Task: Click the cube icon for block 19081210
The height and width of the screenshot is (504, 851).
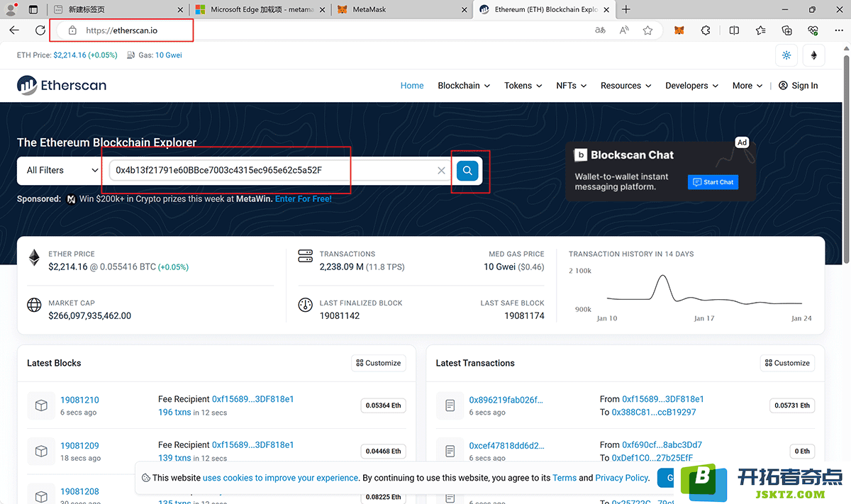Action: (41, 405)
